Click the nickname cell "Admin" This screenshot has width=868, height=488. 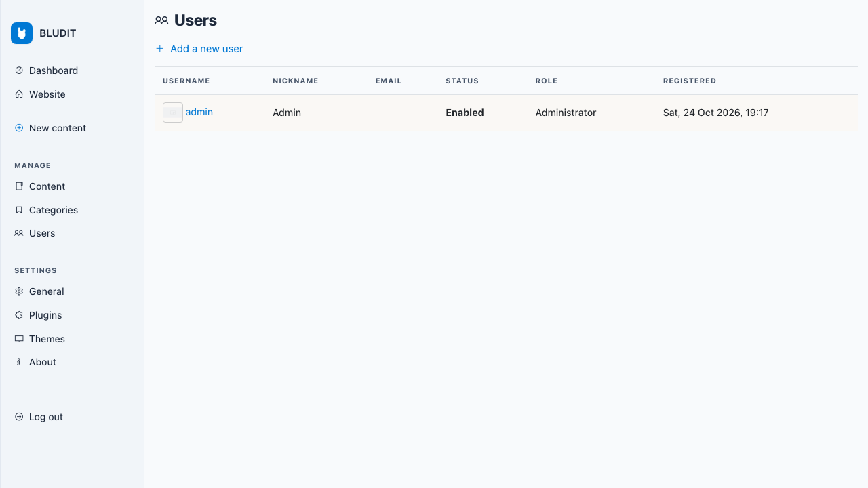[x=287, y=113]
